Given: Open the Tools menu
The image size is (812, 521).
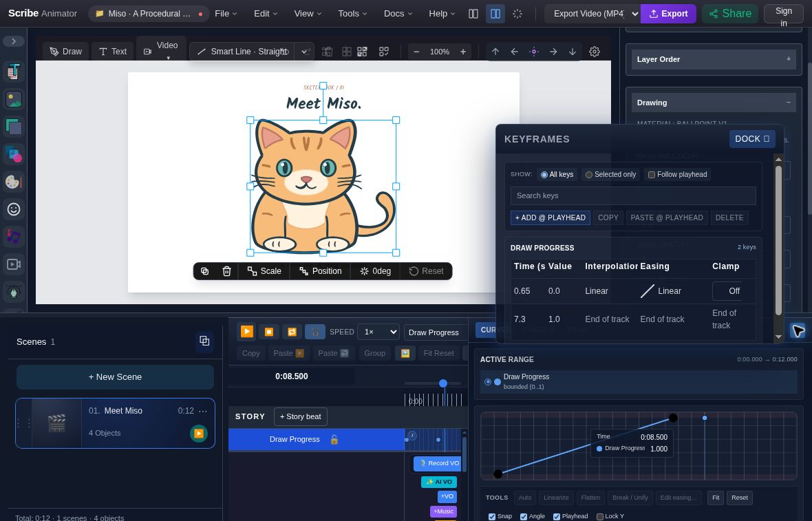Looking at the screenshot, I should coord(352,14).
